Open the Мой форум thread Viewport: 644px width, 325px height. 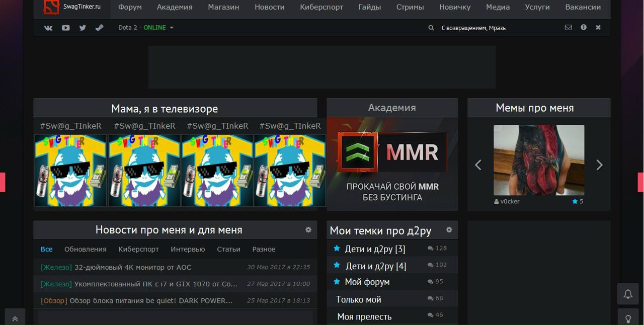[367, 282]
